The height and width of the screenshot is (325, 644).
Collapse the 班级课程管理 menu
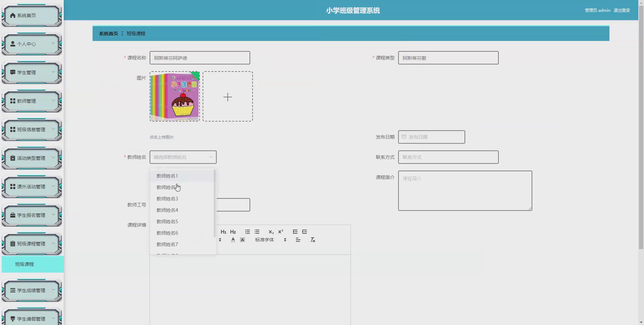click(x=31, y=243)
